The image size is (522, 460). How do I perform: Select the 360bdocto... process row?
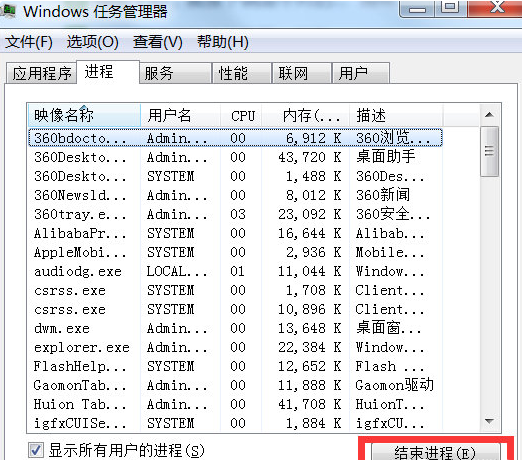235,138
